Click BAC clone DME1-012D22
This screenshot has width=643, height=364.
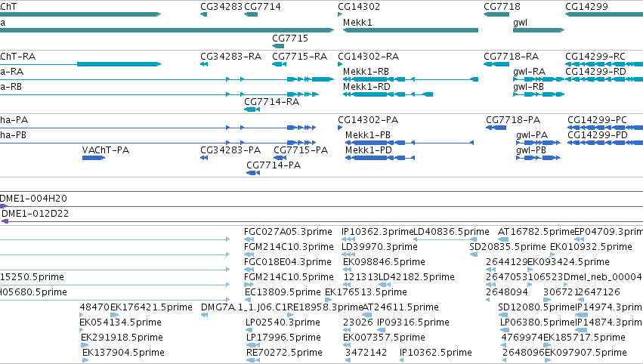pos(36,214)
